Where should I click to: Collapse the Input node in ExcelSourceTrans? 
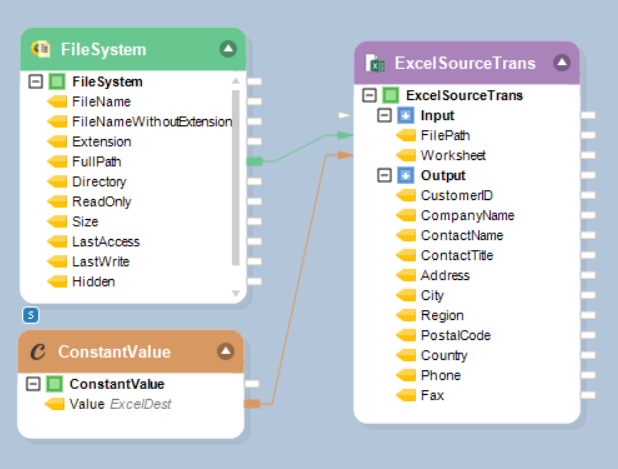(x=386, y=116)
